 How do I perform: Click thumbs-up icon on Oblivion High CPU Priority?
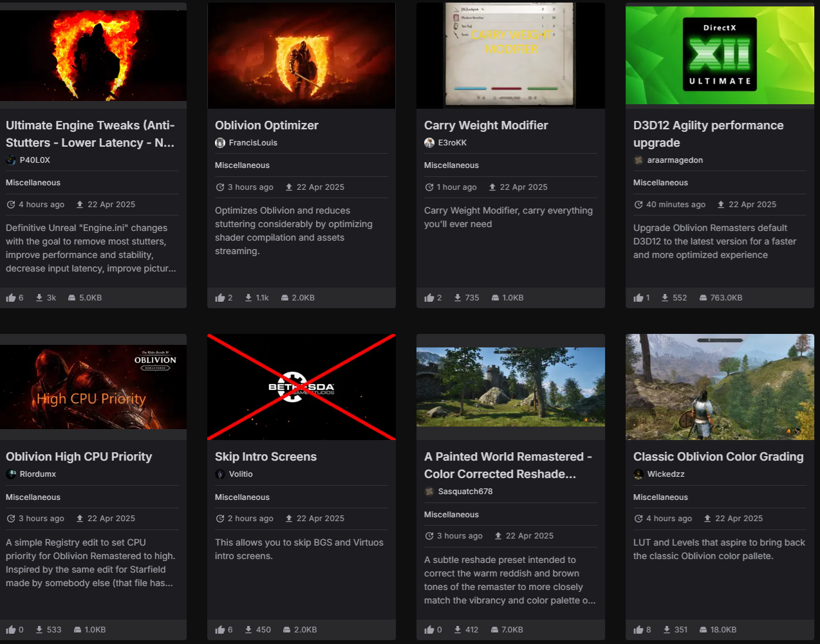11,630
